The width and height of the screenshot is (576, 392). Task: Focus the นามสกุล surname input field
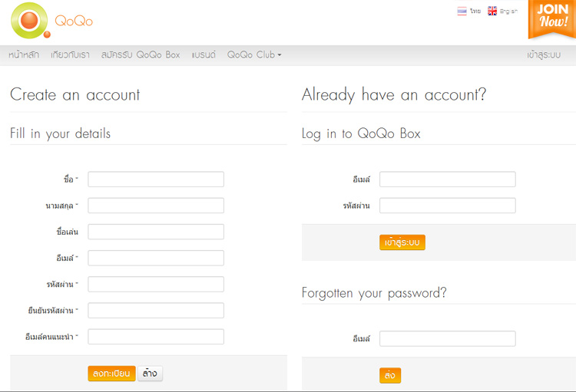(156, 206)
